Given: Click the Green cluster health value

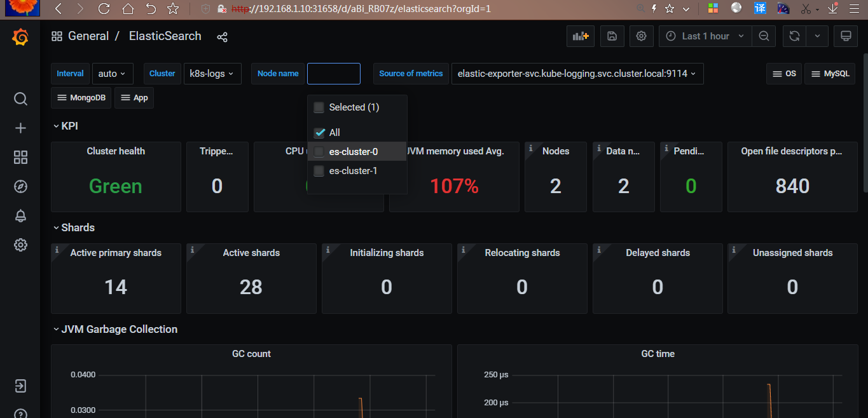Looking at the screenshot, I should pyautogui.click(x=116, y=186).
